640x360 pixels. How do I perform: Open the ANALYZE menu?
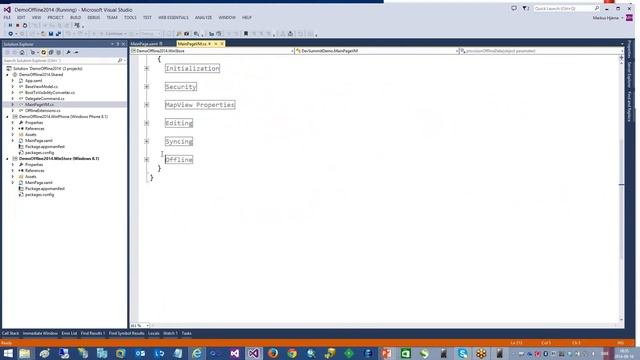[x=203, y=18]
